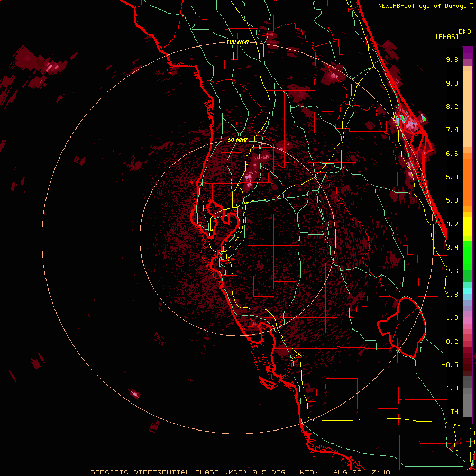
Task: Click the 17:40 timestamp in the bottom caption
Action: (x=380, y=472)
